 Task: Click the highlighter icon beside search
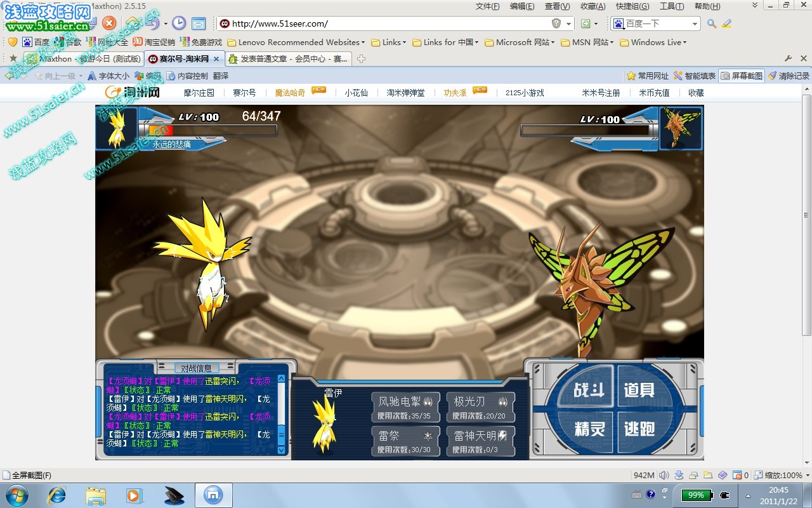tap(727, 23)
